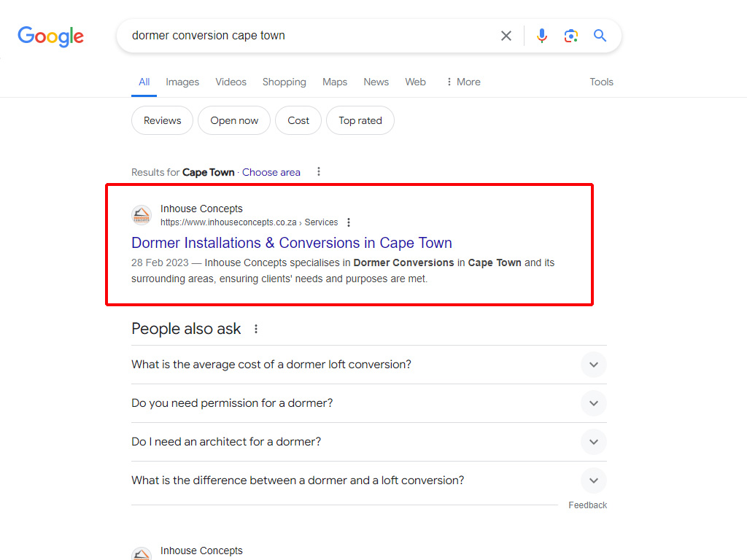This screenshot has height=560, width=747.
Task: Click the Choose area link
Action: pos(271,172)
